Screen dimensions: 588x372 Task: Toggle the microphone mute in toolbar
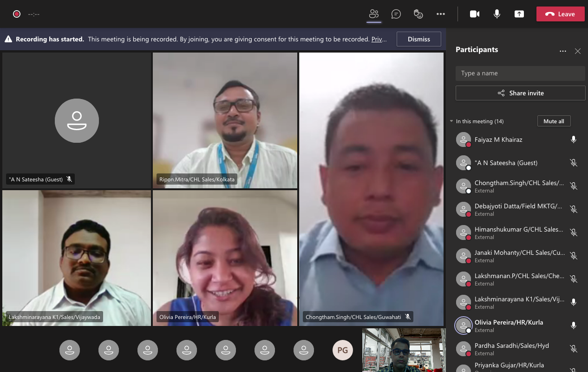497,14
